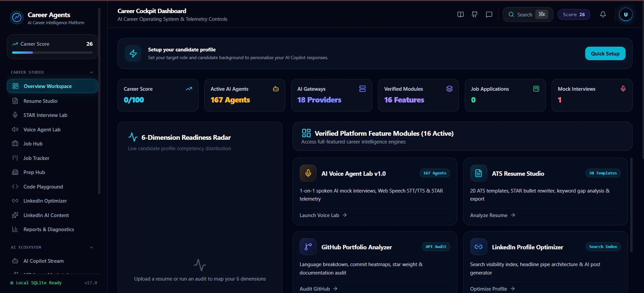Click the LinkedIn AI Content sparkle icon
The width and height of the screenshot is (644, 293).
pos(15,215)
